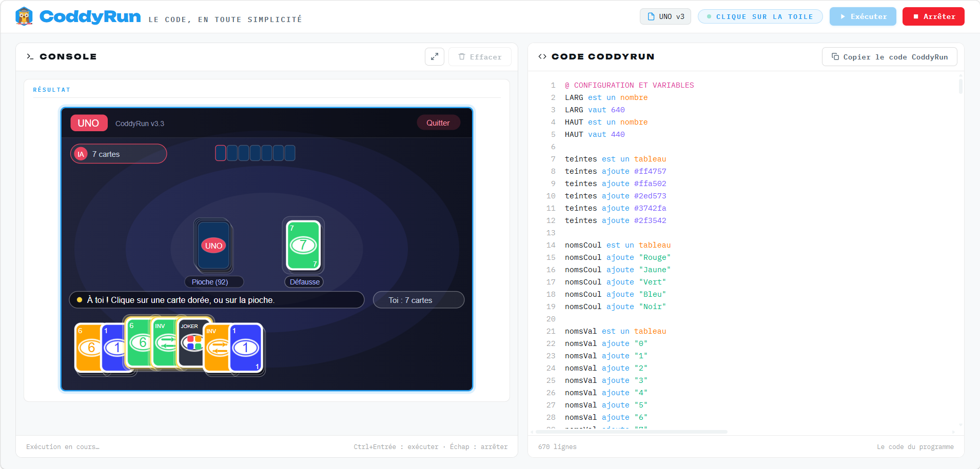980x469 pixels.
Task: Quit the UNO game with Quitter
Action: (438, 123)
